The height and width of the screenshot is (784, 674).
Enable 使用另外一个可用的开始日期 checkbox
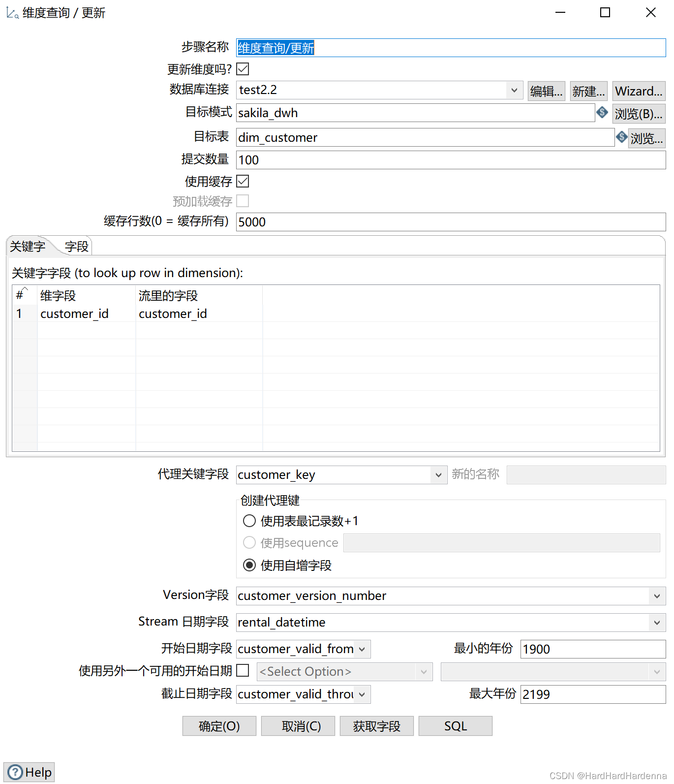[x=243, y=670]
